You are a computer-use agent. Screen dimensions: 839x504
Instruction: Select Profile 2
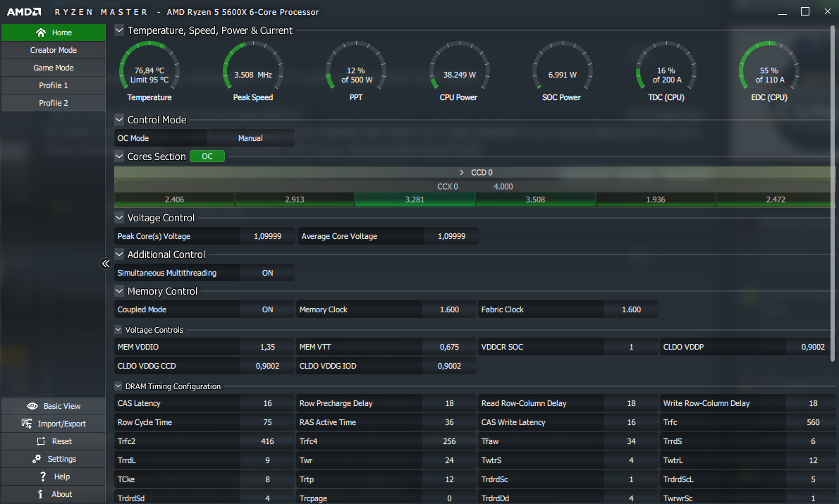54,103
